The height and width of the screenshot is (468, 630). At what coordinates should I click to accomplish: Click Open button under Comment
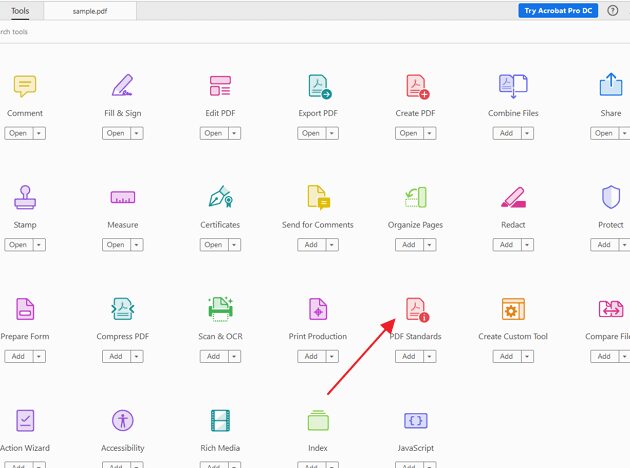[x=18, y=133]
